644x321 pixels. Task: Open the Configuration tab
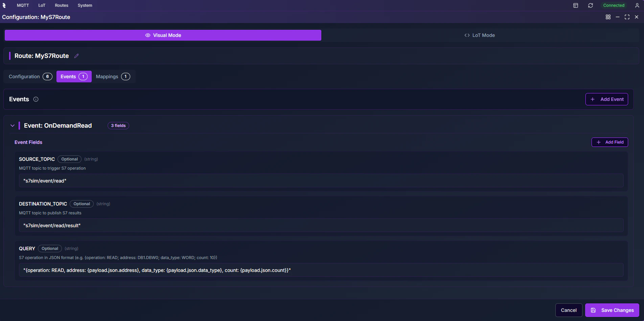tap(30, 77)
